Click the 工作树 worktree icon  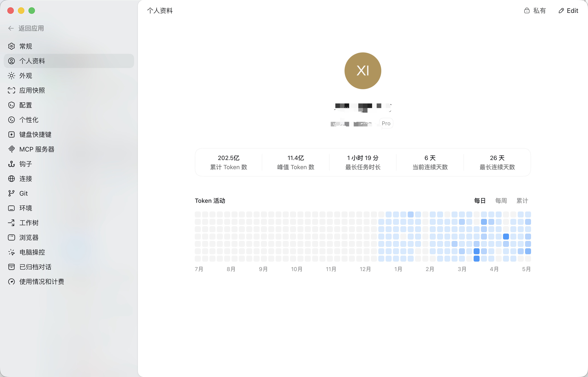click(x=11, y=223)
